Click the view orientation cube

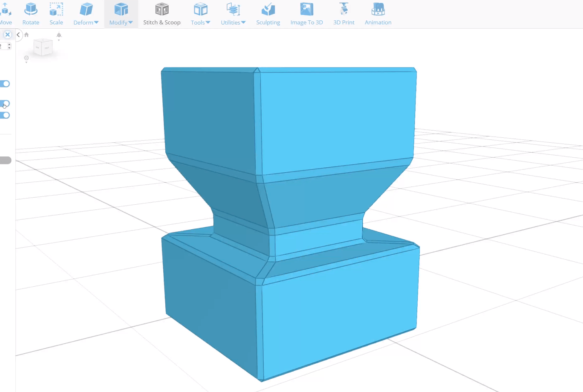click(43, 47)
